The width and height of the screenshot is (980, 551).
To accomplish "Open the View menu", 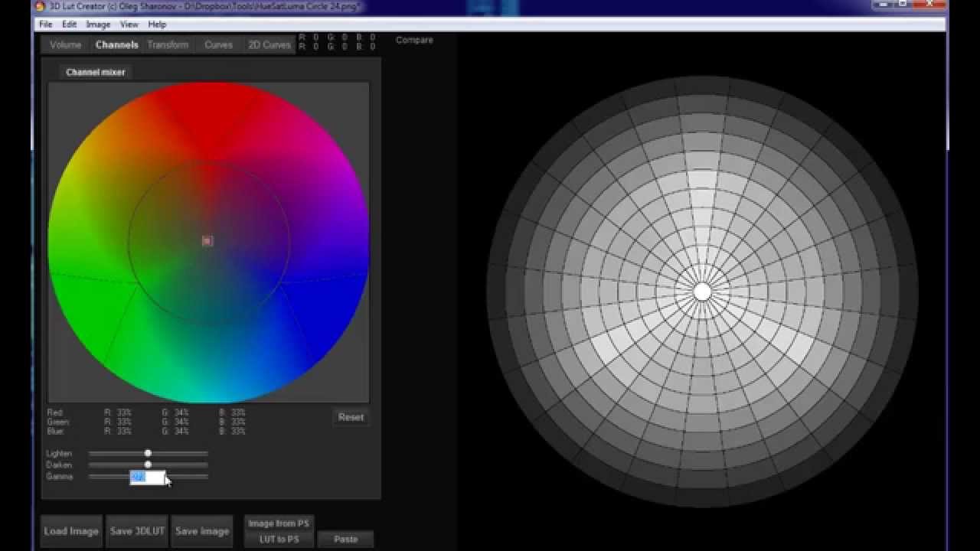I will [x=129, y=24].
